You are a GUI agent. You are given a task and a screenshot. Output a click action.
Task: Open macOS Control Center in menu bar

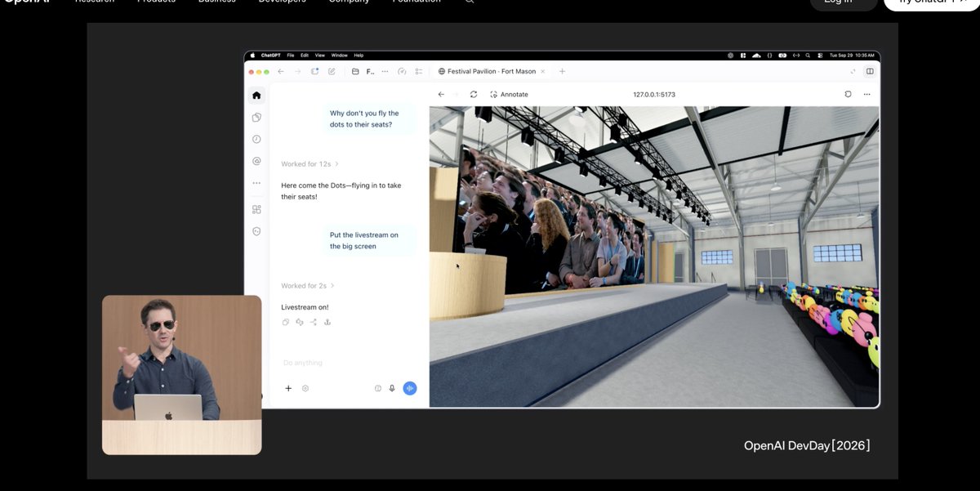pos(819,56)
